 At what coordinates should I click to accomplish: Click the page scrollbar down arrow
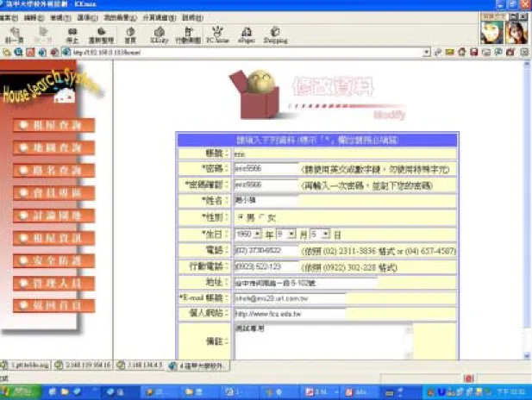(527, 356)
